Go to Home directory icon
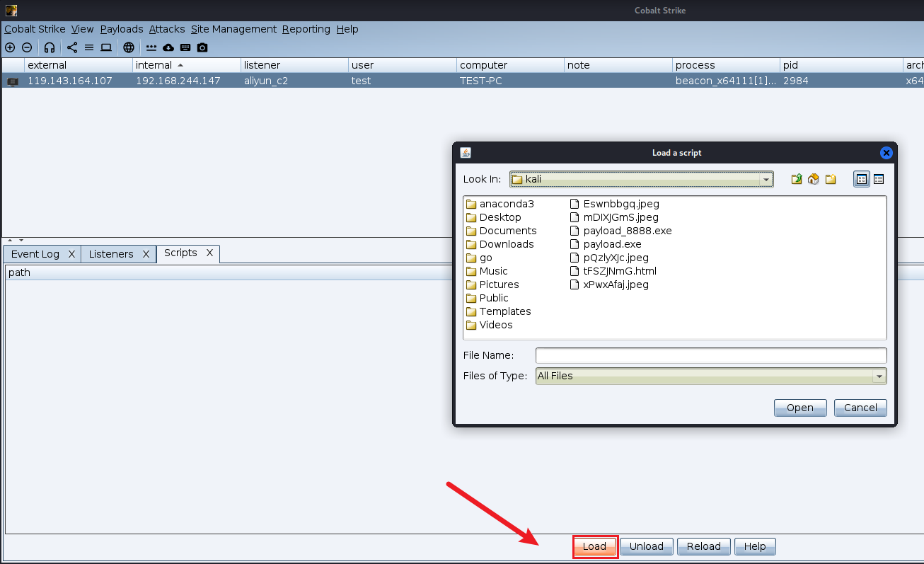 (x=814, y=179)
